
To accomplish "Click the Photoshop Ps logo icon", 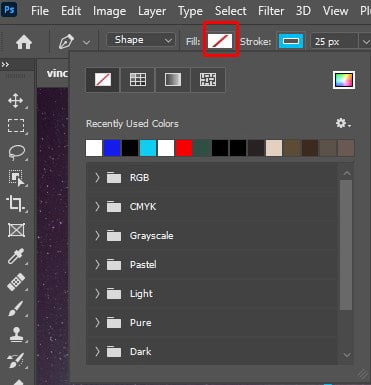I will pyautogui.click(x=9, y=9).
